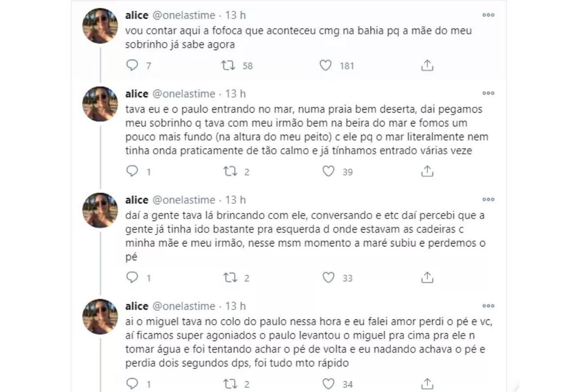Click alice's avatar on the first tweet
The height and width of the screenshot is (392, 588).
coord(100,25)
